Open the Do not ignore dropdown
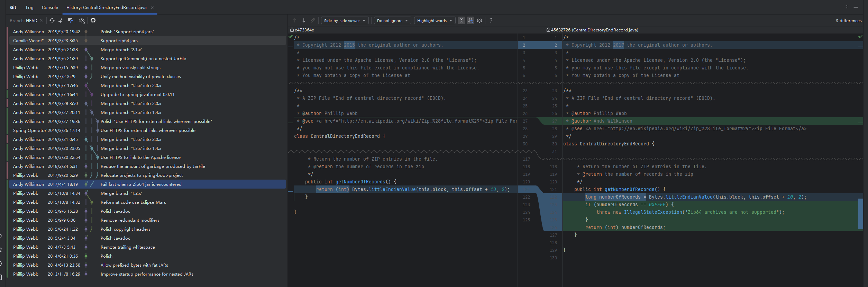The width and height of the screenshot is (868, 287). 392,21
